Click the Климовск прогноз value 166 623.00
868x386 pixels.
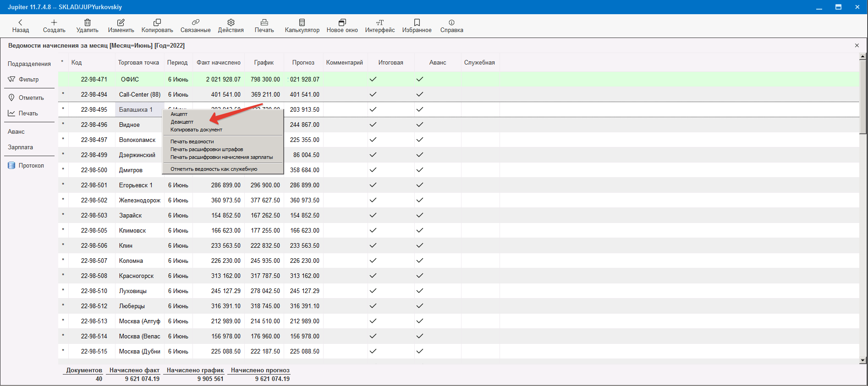[305, 230]
